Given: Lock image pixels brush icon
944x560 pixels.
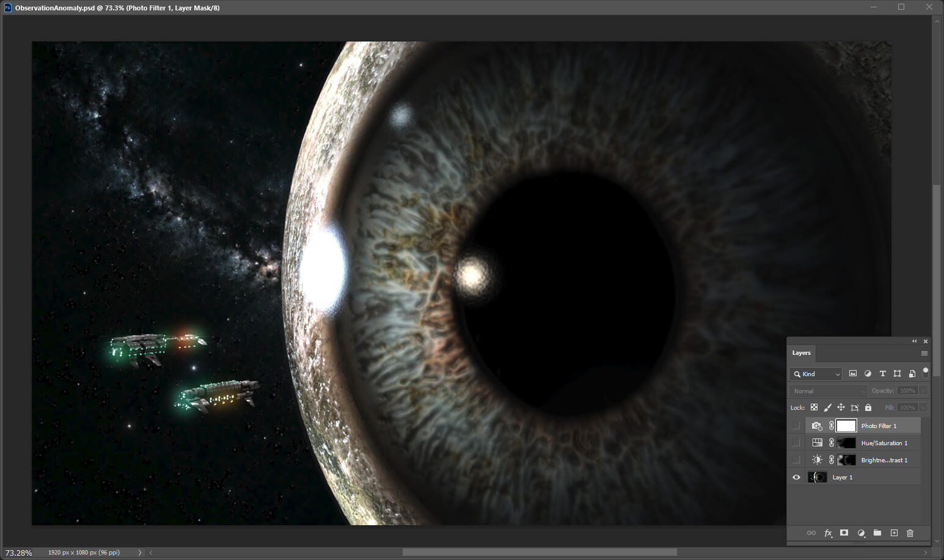Looking at the screenshot, I should click(827, 407).
